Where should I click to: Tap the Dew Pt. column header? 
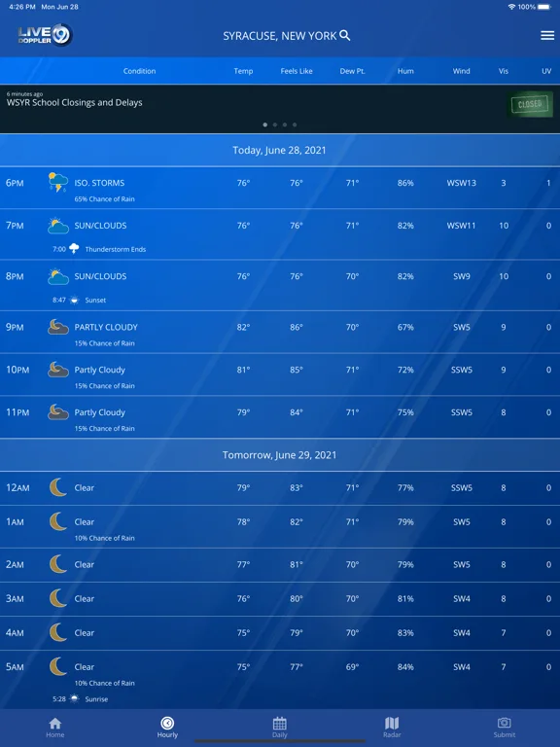tap(352, 71)
